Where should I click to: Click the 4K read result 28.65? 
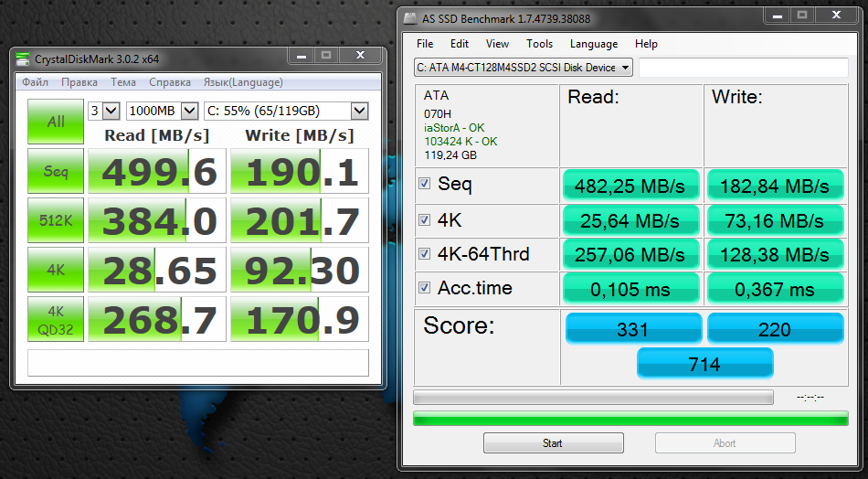coord(157,269)
